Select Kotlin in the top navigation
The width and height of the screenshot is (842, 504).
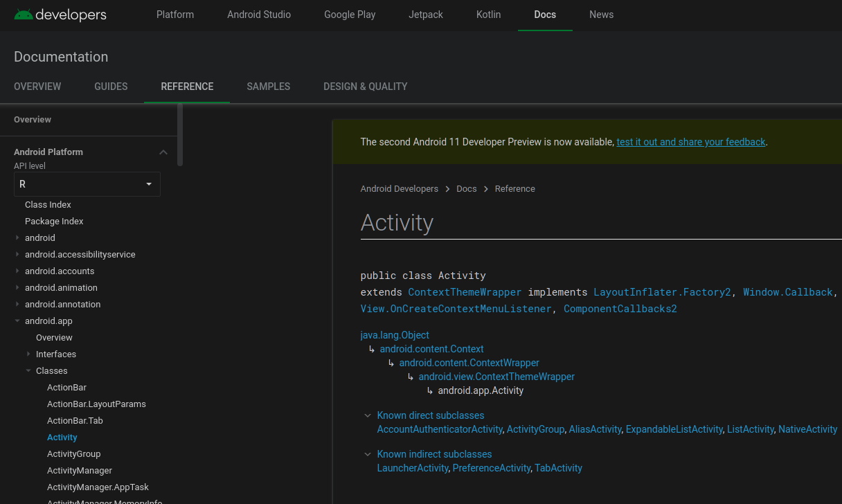click(x=488, y=15)
